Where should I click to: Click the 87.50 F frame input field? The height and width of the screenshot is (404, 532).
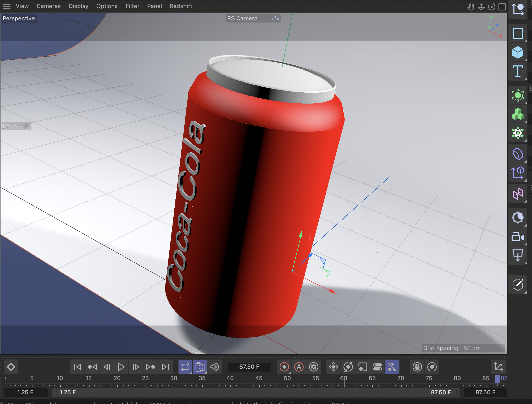[x=249, y=367]
